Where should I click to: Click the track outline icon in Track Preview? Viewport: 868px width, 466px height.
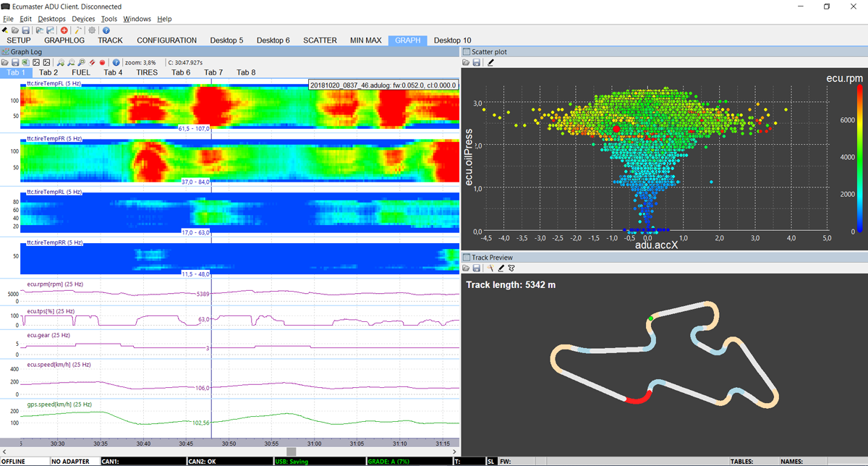(x=511, y=268)
